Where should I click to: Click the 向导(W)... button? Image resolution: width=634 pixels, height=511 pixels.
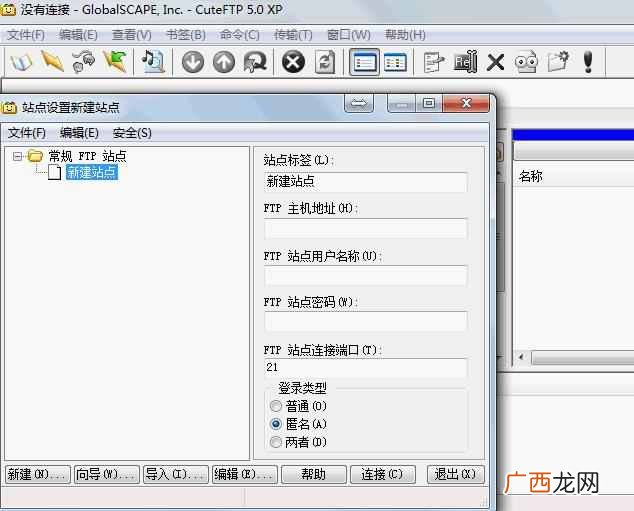(x=107, y=474)
